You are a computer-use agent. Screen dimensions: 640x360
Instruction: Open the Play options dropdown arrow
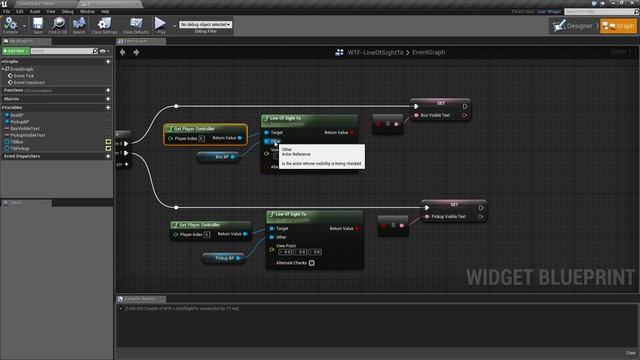coord(174,26)
